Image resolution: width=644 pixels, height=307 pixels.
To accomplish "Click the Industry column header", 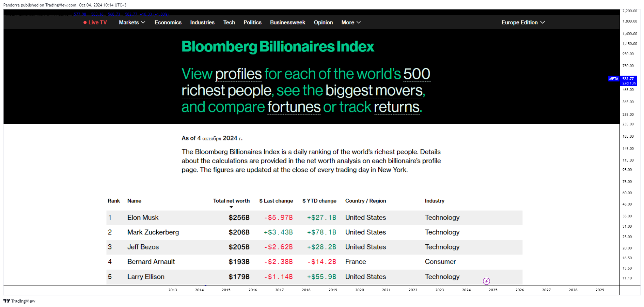I will pos(435,201).
